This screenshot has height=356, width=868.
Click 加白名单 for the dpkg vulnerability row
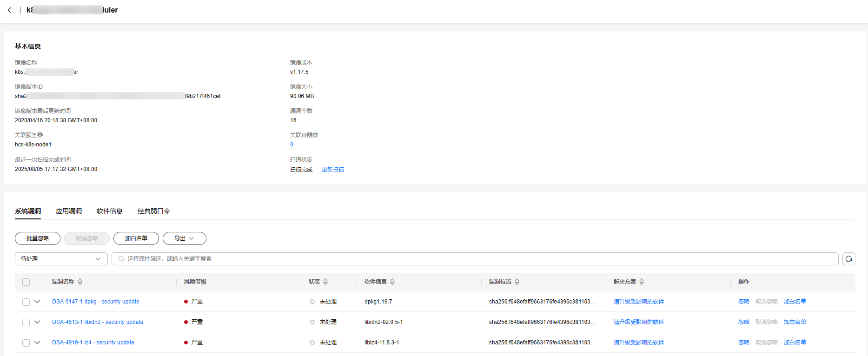point(795,302)
